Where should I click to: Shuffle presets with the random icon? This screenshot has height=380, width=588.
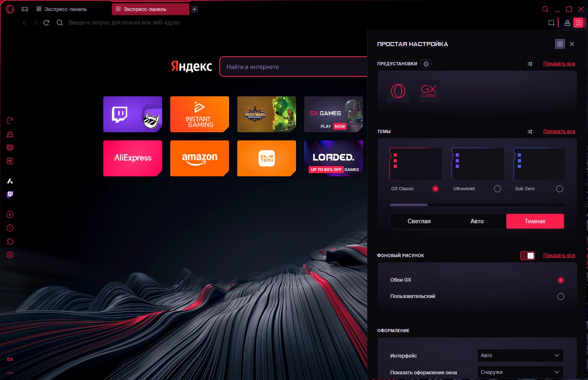coord(530,64)
